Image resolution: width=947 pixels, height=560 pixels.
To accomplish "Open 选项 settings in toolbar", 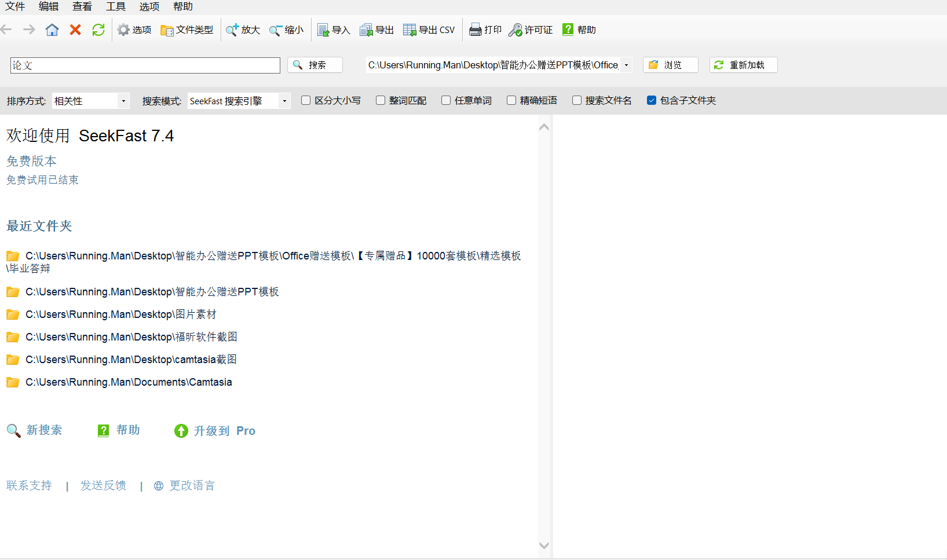I will 134,30.
